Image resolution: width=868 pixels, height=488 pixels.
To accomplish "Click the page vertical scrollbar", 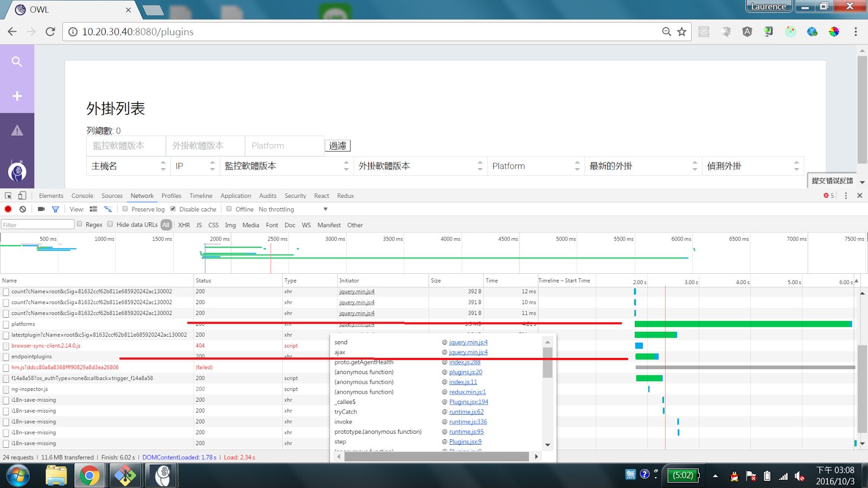I will click(x=862, y=108).
